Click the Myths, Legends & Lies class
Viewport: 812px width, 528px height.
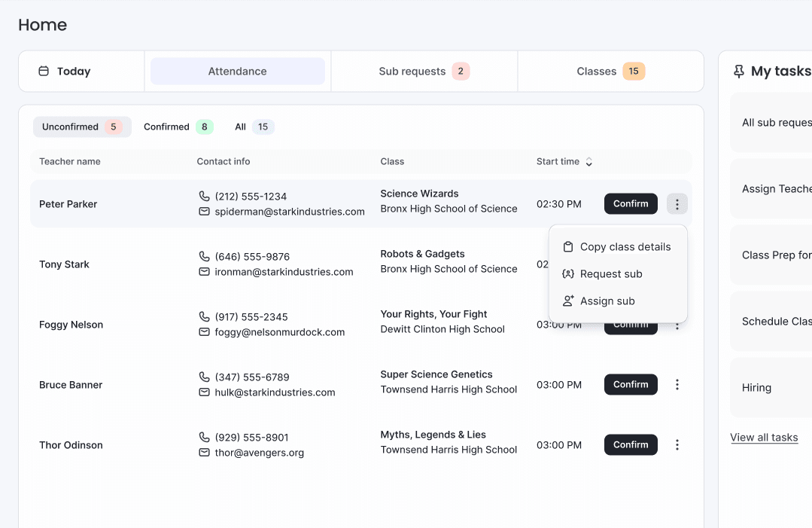[433, 434]
